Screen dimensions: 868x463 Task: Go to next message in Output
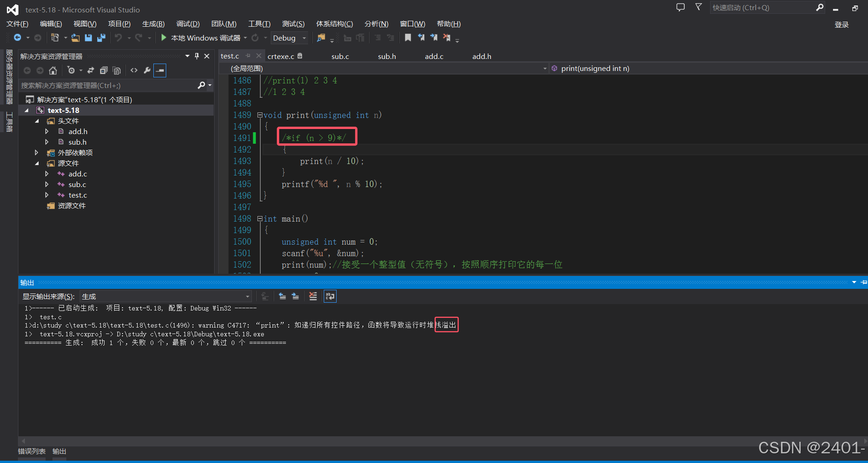pyautogui.click(x=295, y=296)
